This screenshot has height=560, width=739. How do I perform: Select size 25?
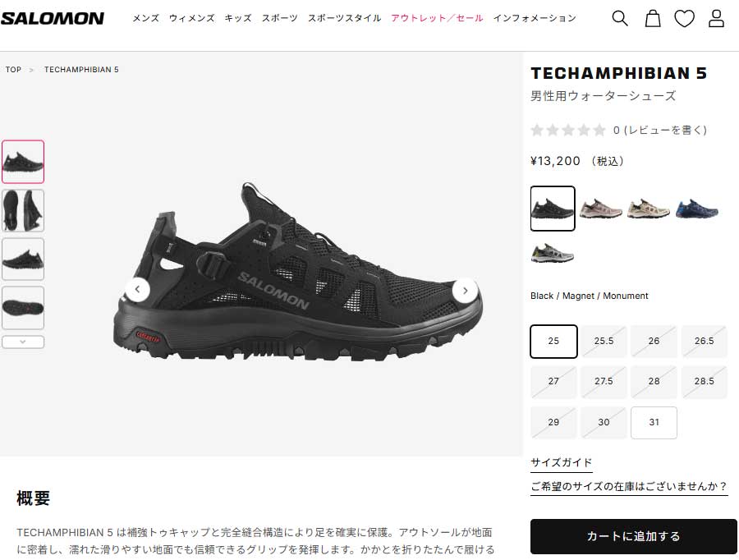[x=553, y=342]
